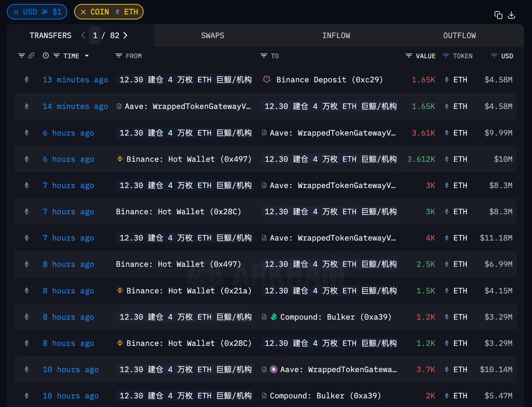Click the Ethereum chain icon on the 14 minutes ago row
This screenshot has height=407, width=532.
click(27, 106)
